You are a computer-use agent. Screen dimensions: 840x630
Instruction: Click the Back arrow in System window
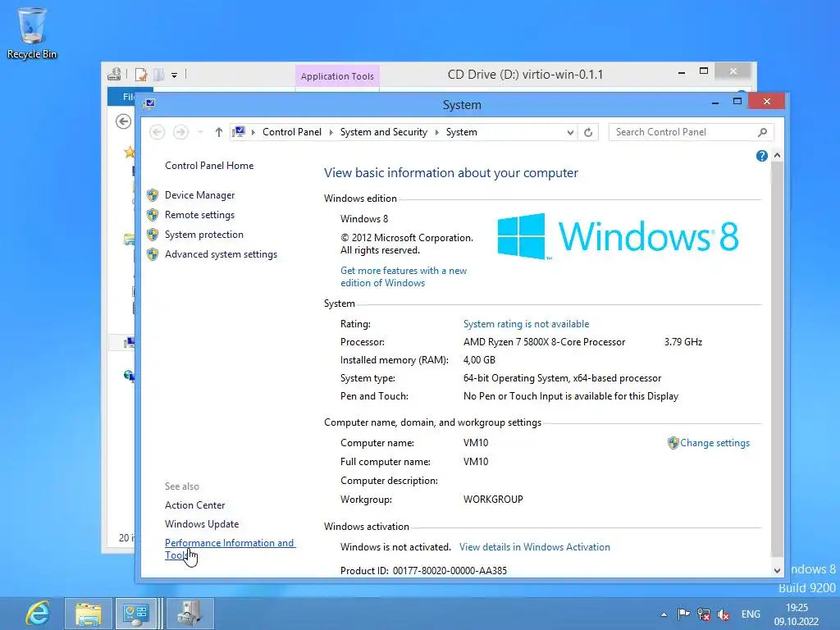tap(157, 132)
